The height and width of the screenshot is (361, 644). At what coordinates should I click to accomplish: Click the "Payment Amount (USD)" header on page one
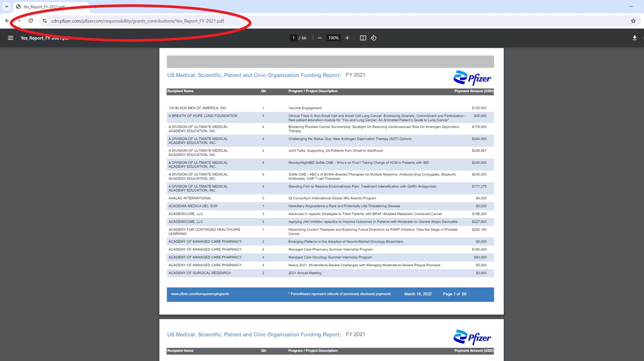tap(473, 91)
